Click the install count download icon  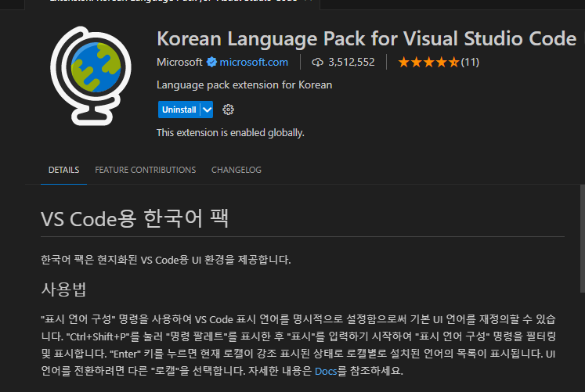pyautogui.click(x=317, y=63)
